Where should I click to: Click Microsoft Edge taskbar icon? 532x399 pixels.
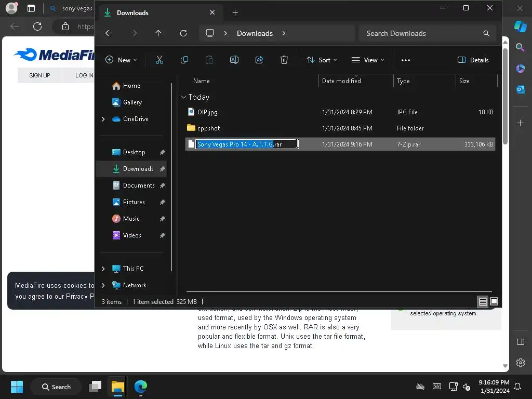[x=140, y=387]
